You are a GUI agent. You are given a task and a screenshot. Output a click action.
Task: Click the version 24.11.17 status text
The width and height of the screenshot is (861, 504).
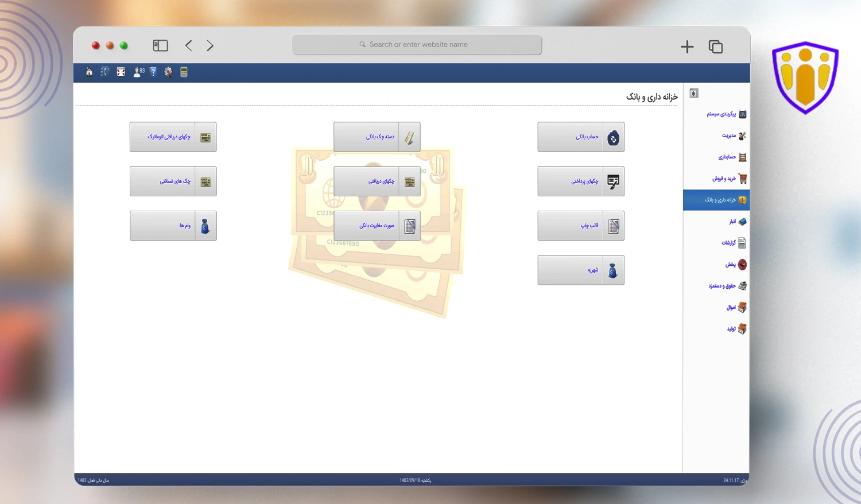(735, 480)
